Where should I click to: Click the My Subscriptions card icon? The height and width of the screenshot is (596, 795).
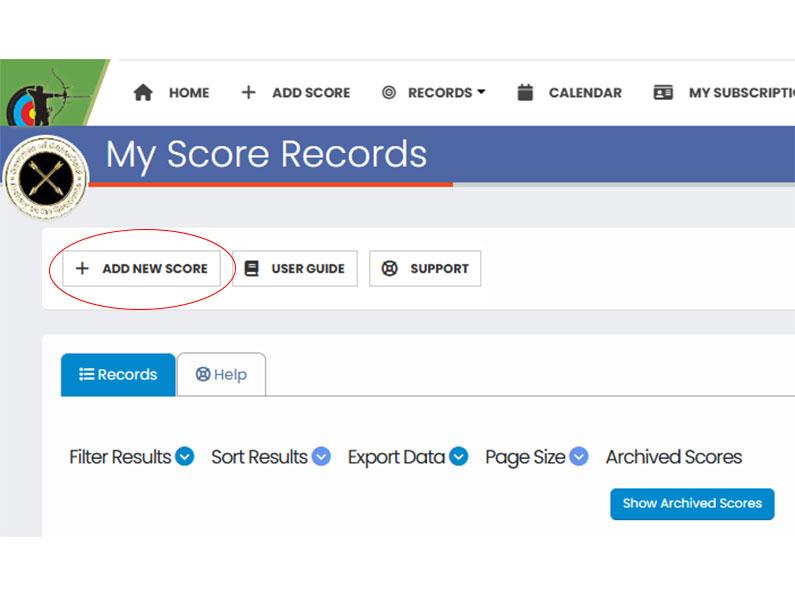(663, 92)
